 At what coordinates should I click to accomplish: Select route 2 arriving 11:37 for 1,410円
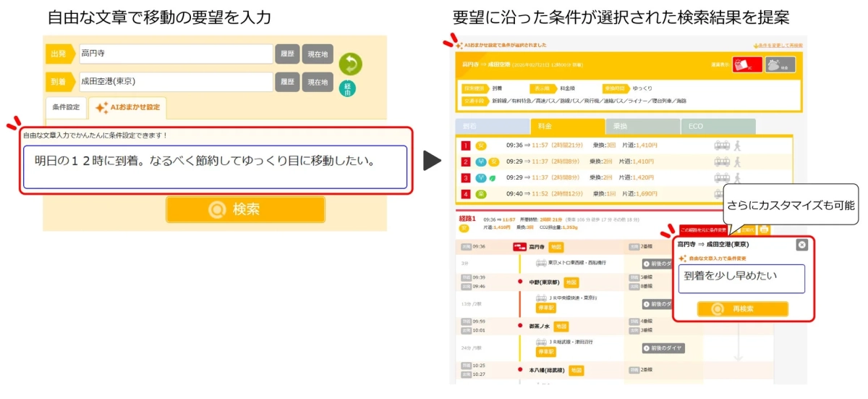[x=624, y=161]
